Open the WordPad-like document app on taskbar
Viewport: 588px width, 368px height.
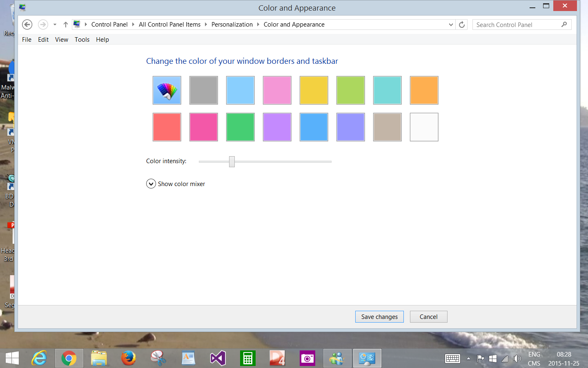click(x=188, y=359)
